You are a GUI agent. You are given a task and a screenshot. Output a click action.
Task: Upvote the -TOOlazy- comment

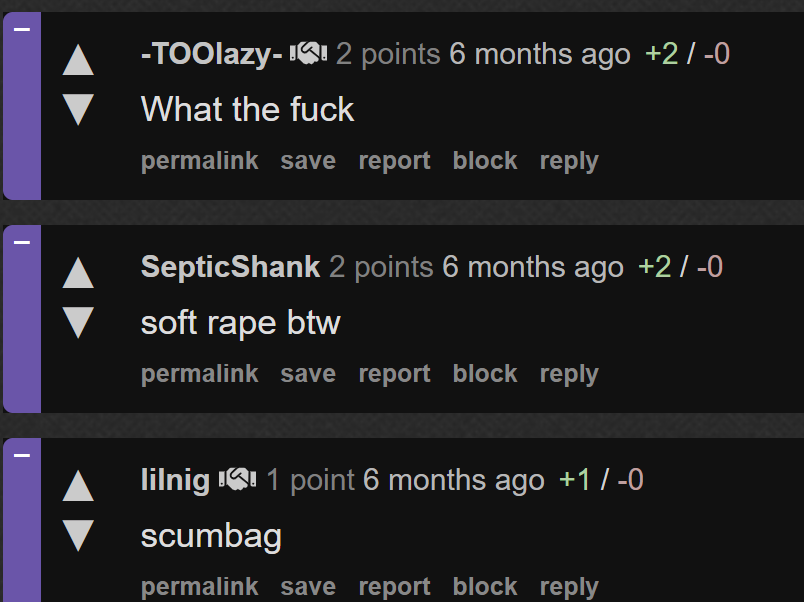tap(78, 60)
